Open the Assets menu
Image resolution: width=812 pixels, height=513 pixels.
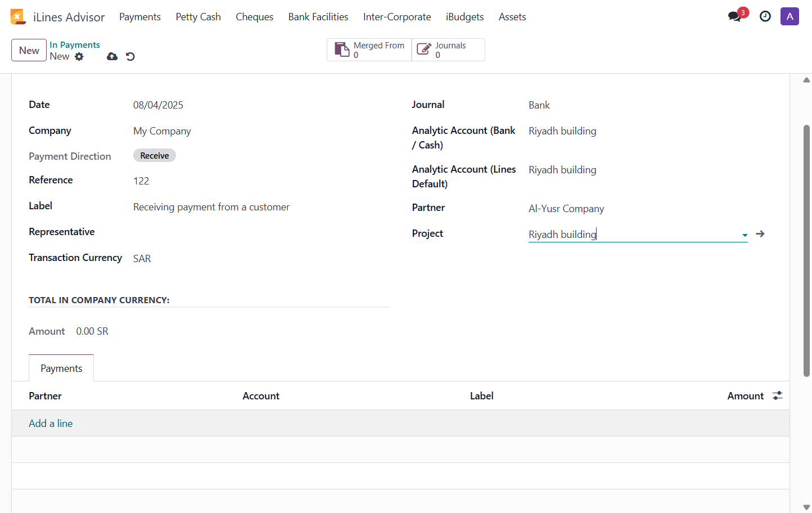[512, 17]
